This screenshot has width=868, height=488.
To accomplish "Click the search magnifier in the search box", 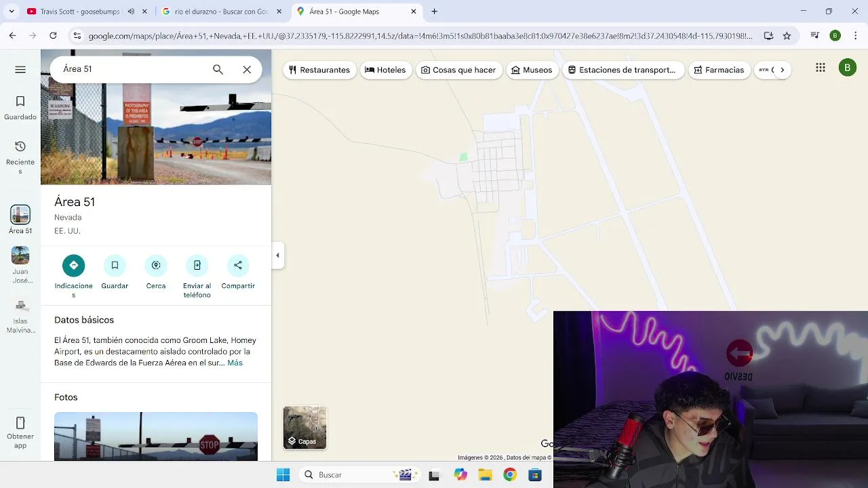I will pos(218,69).
